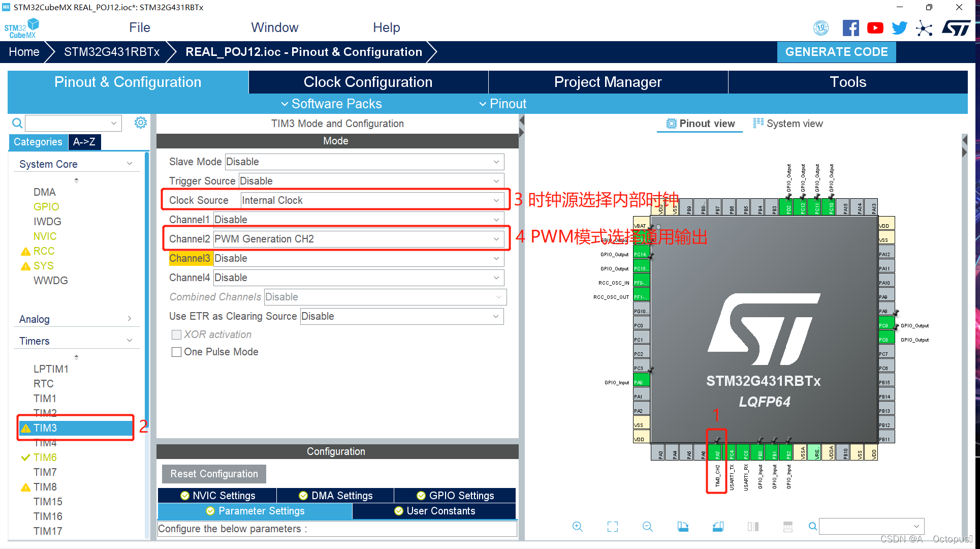Viewport: 980px width, 549px height.
Task: Collapse the Timers category
Action: point(130,341)
